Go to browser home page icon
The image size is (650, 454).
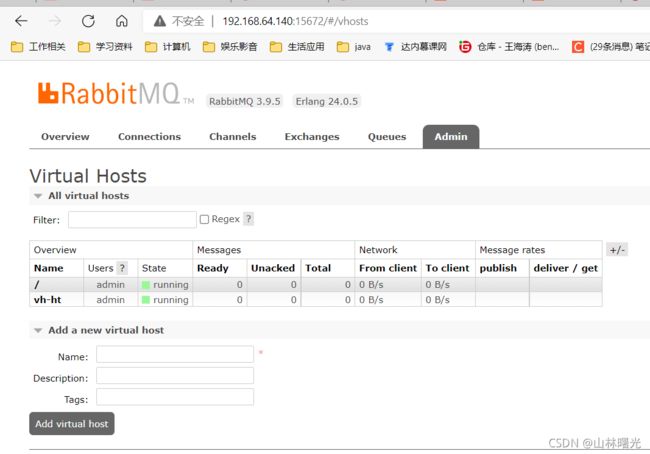(x=121, y=21)
